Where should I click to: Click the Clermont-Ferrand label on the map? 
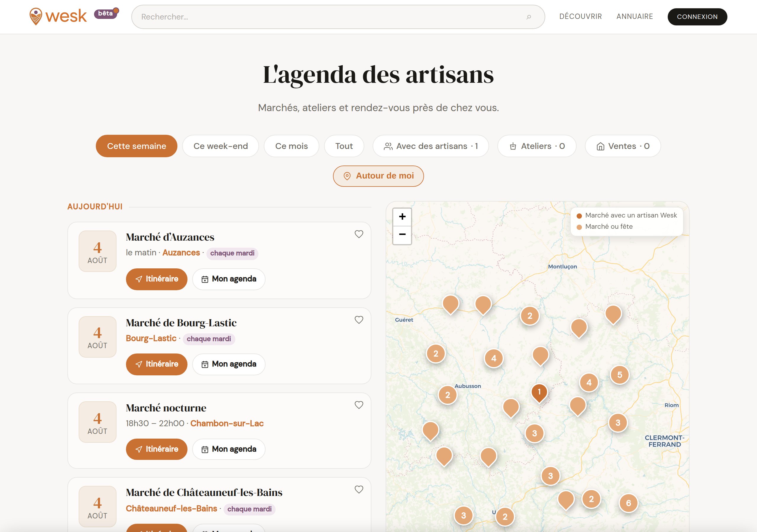(x=664, y=441)
